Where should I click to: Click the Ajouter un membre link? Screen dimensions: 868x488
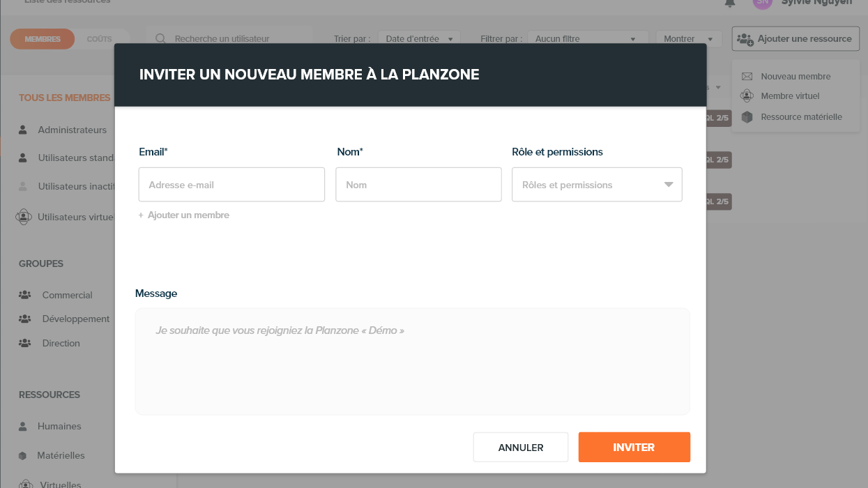click(185, 215)
